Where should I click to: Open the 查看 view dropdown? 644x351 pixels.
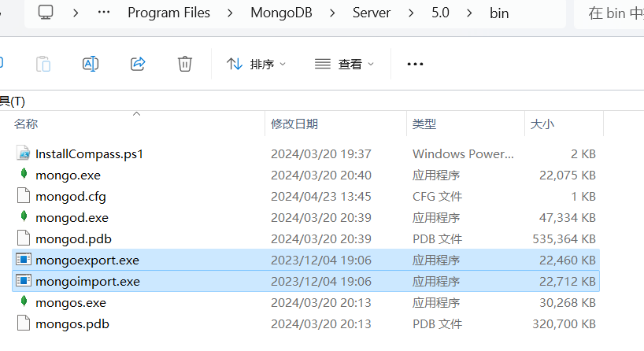click(344, 64)
